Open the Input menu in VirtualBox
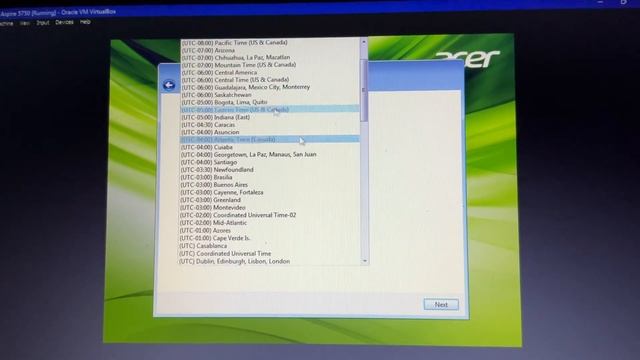 pyautogui.click(x=43, y=22)
